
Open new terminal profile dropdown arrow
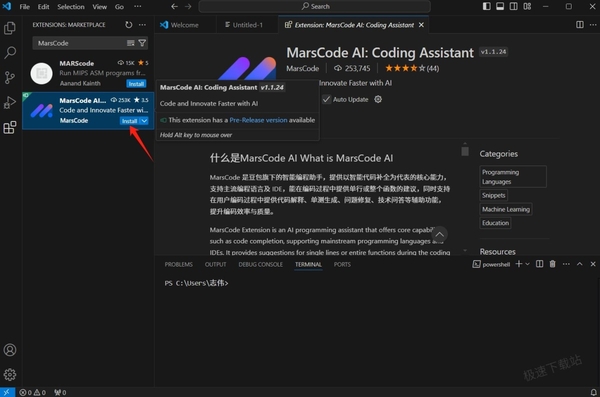[x=527, y=264]
